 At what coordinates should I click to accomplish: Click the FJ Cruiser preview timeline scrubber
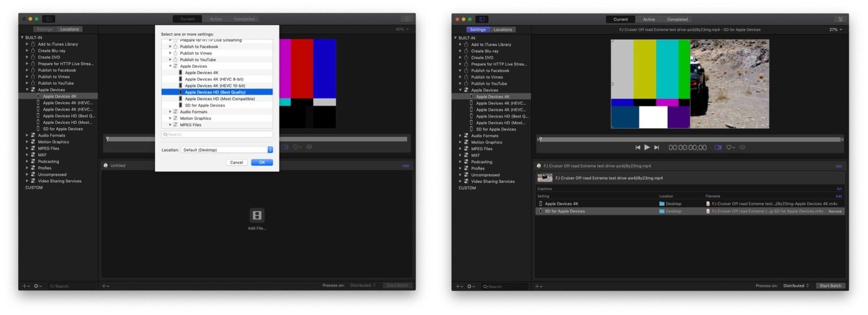tap(690, 140)
